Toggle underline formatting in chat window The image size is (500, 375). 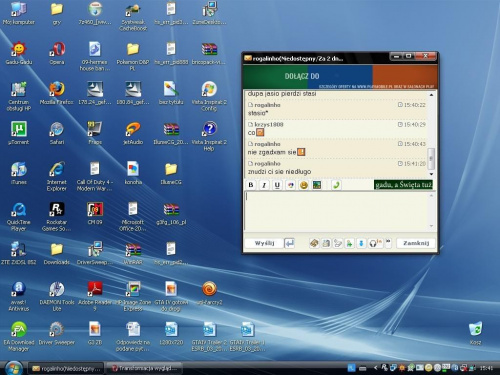click(277, 185)
